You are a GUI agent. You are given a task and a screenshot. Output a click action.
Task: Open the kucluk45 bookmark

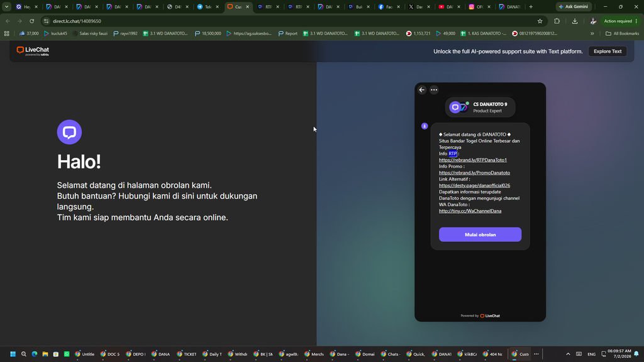[55, 33]
